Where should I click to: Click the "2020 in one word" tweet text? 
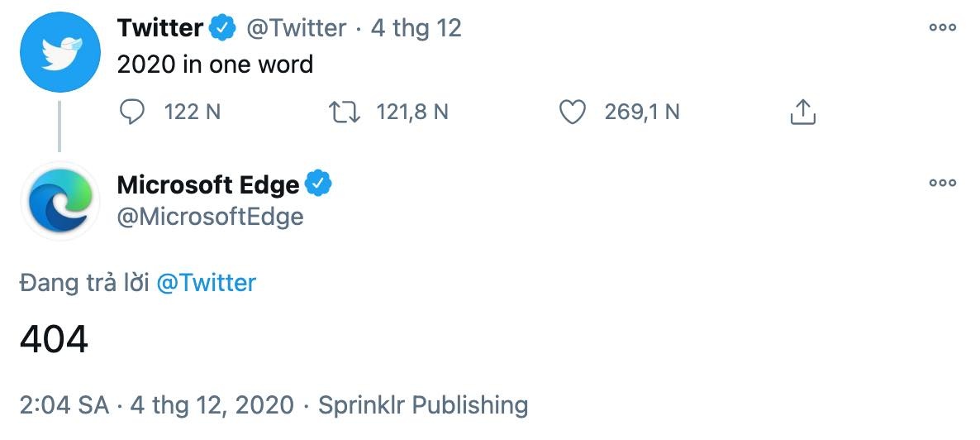(215, 65)
